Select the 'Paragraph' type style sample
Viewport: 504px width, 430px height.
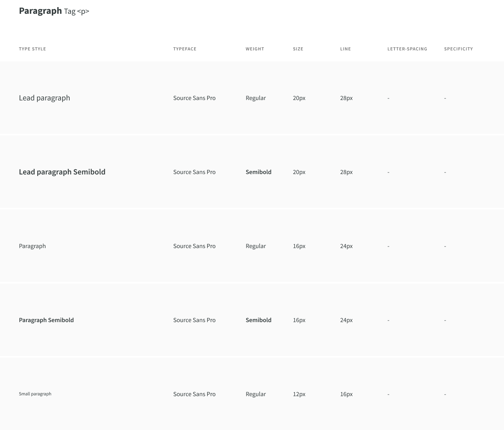pos(32,246)
